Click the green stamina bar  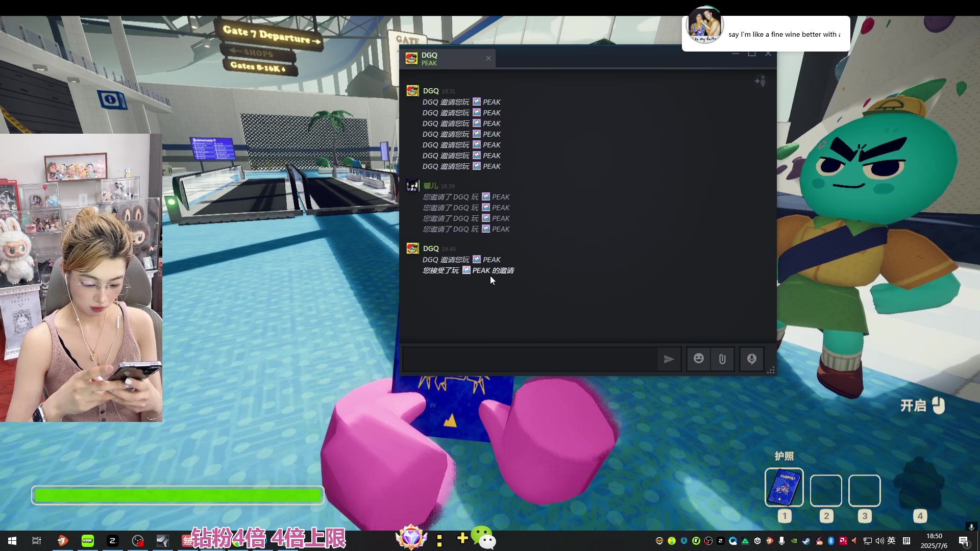(x=178, y=495)
